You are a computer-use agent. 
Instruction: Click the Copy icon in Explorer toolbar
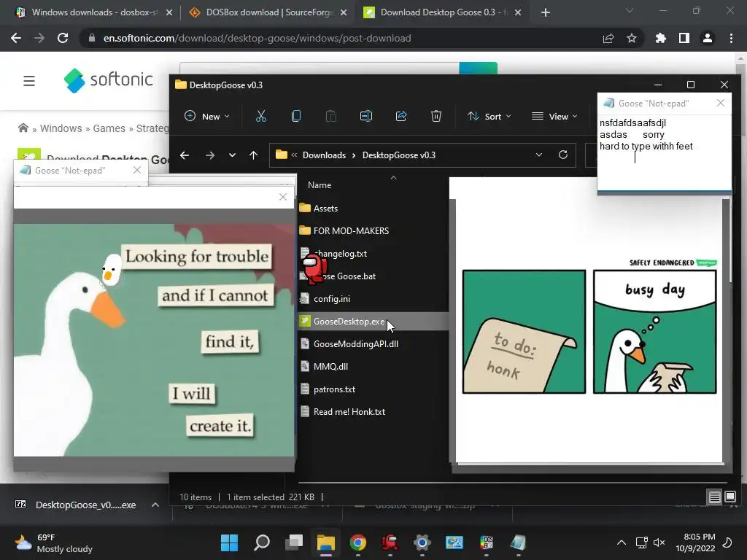tap(296, 116)
